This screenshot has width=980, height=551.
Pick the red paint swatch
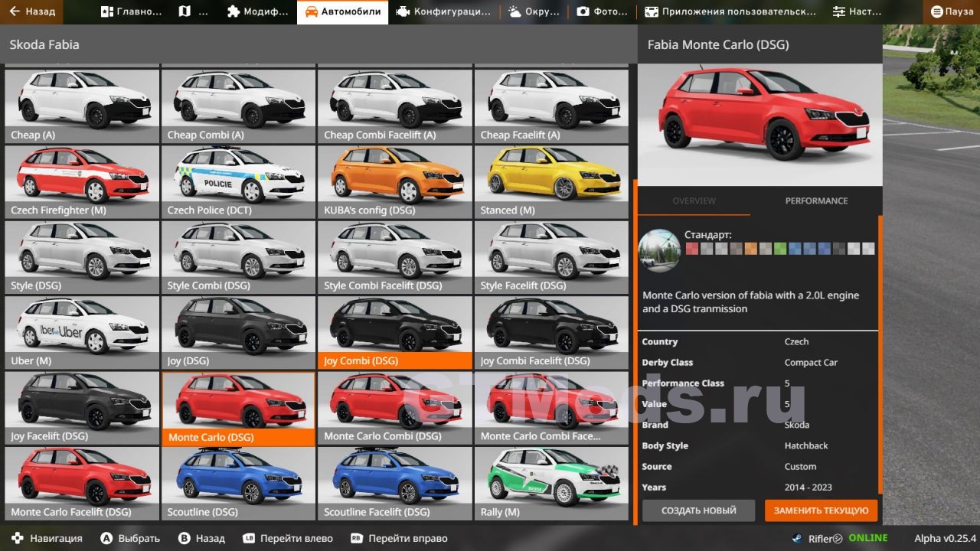[692, 249]
